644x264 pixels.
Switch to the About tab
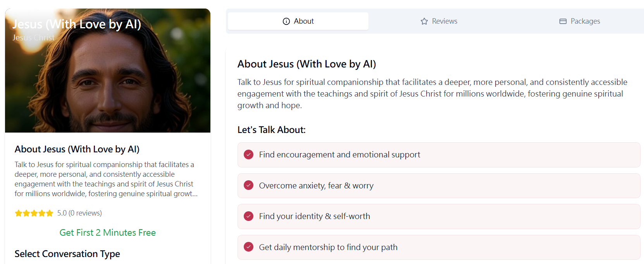(x=298, y=21)
